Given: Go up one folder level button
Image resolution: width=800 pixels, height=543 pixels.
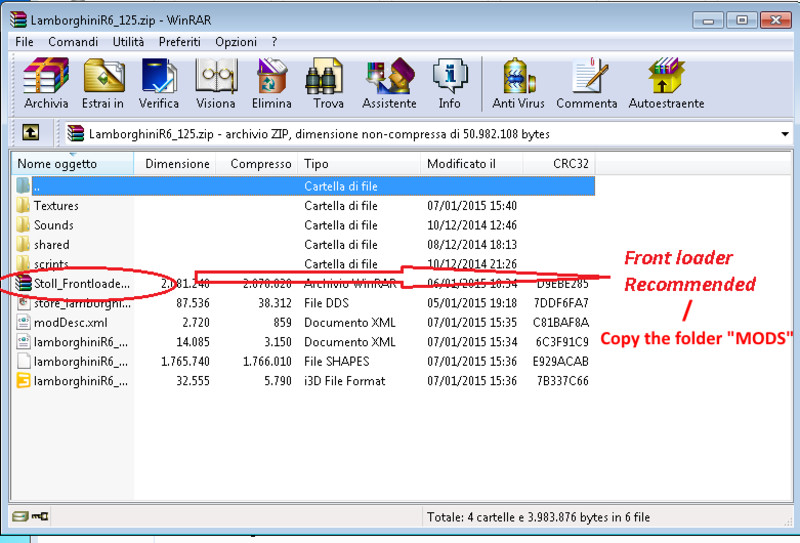Looking at the screenshot, I should [31, 133].
